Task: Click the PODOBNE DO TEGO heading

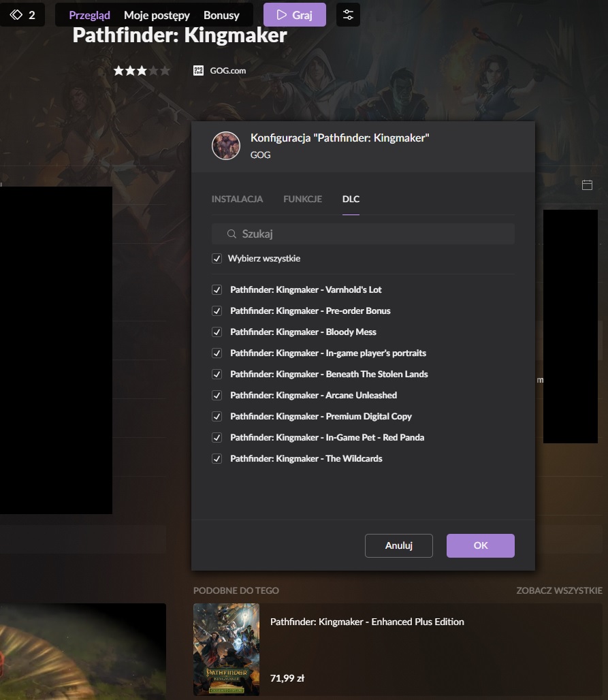Action: coord(236,590)
